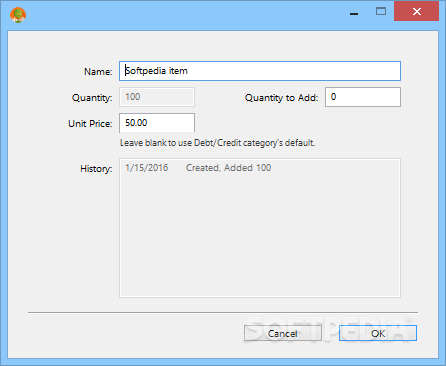Screen dimensions: 446x366
Task: Click 'Created, Added 100' history text
Action: coord(228,168)
